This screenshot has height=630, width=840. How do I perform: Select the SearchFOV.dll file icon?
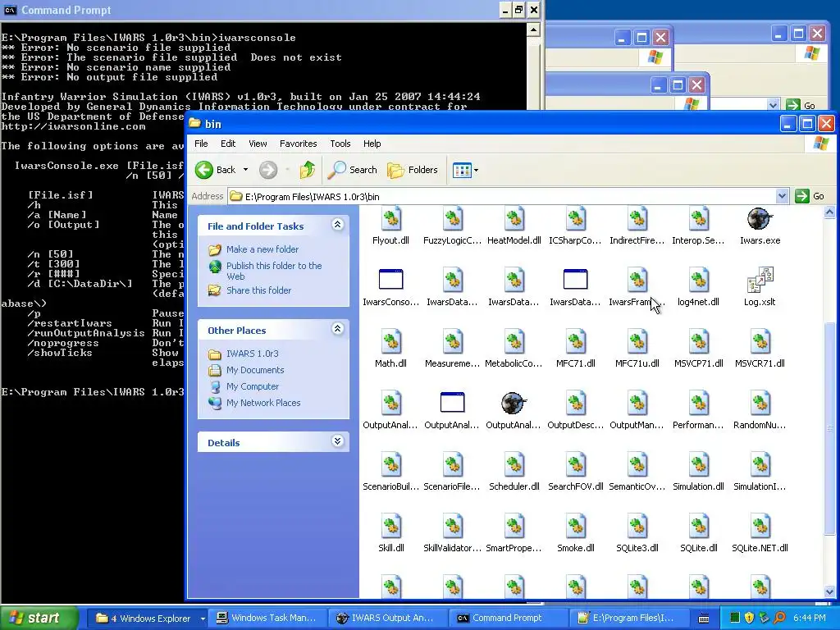pos(575,464)
